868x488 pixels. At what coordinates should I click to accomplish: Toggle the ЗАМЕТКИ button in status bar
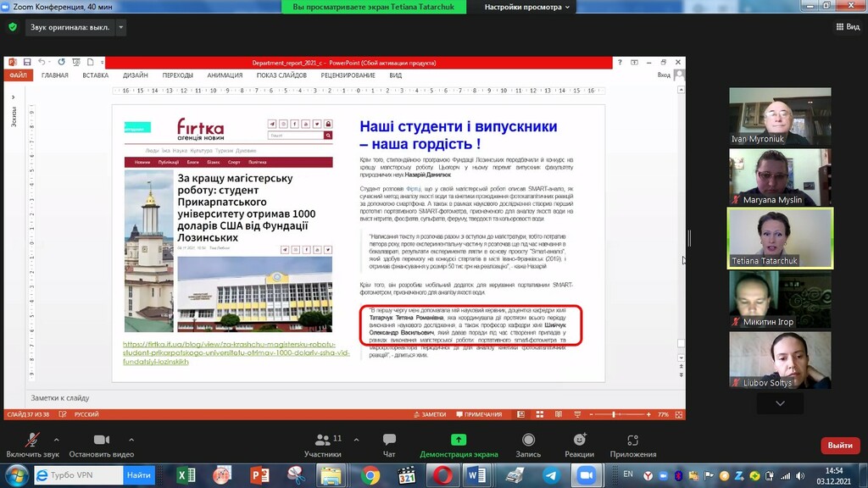[x=430, y=414]
